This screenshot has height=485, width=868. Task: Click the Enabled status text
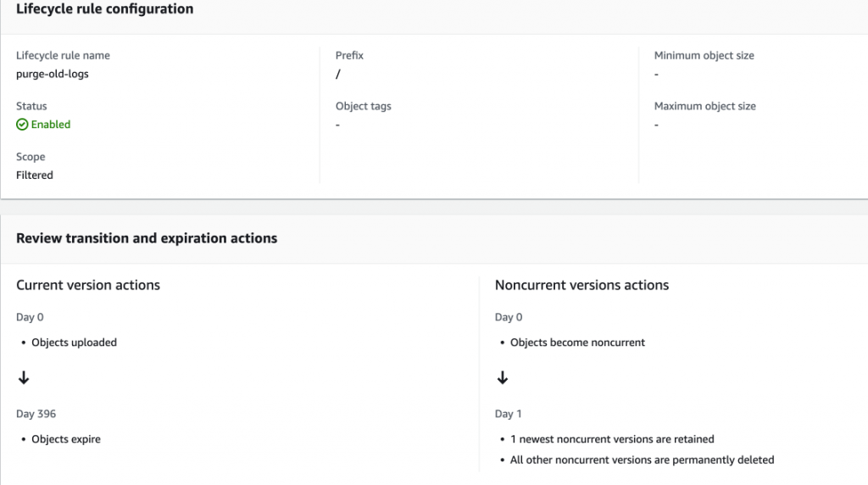tap(51, 125)
